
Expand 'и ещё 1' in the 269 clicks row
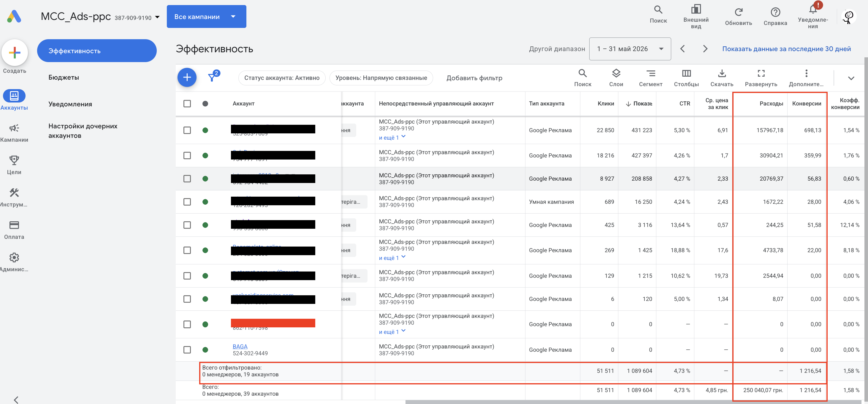point(392,258)
